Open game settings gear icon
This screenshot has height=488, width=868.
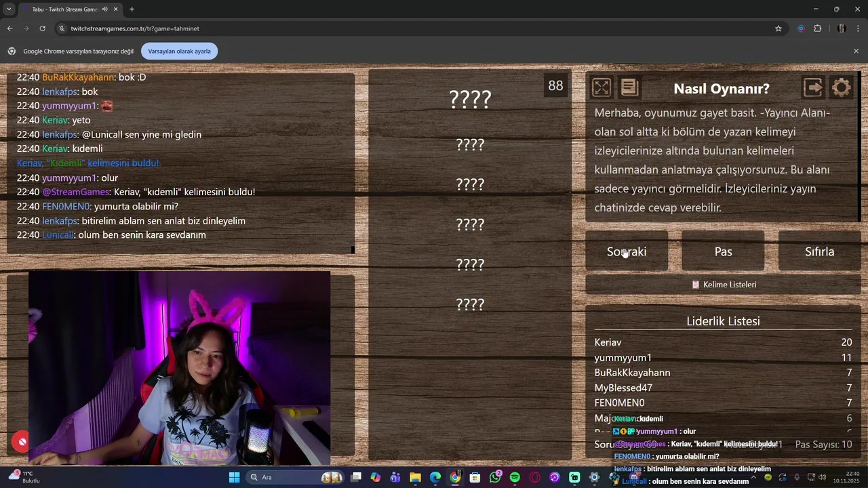click(x=842, y=87)
